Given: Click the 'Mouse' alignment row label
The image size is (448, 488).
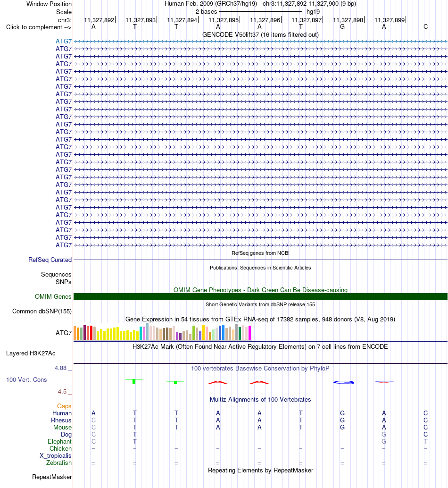Looking at the screenshot, I should point(63,427).
